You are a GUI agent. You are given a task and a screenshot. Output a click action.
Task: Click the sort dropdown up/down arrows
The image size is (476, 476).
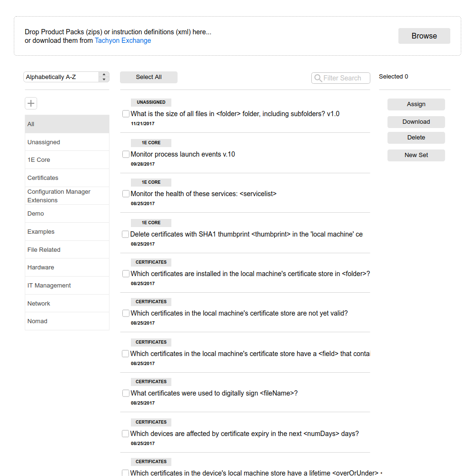tap(104, 77)
